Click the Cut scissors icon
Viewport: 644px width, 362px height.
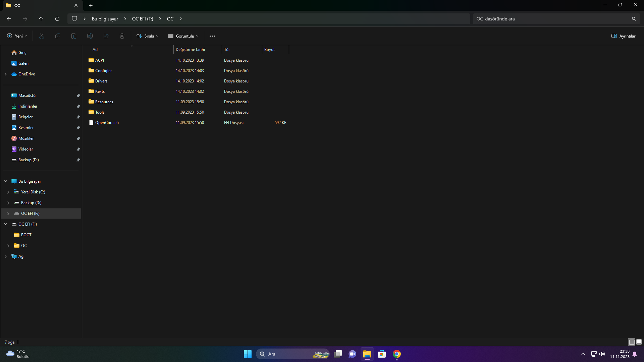point(42,36)
